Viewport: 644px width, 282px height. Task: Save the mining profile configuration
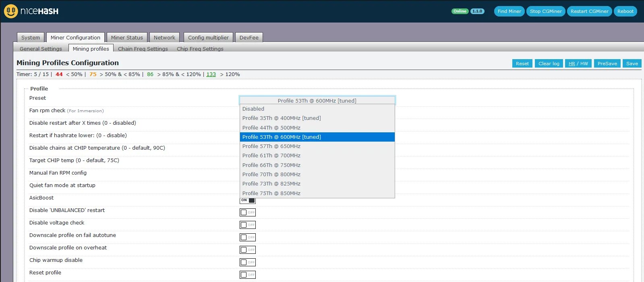(632, 64)
